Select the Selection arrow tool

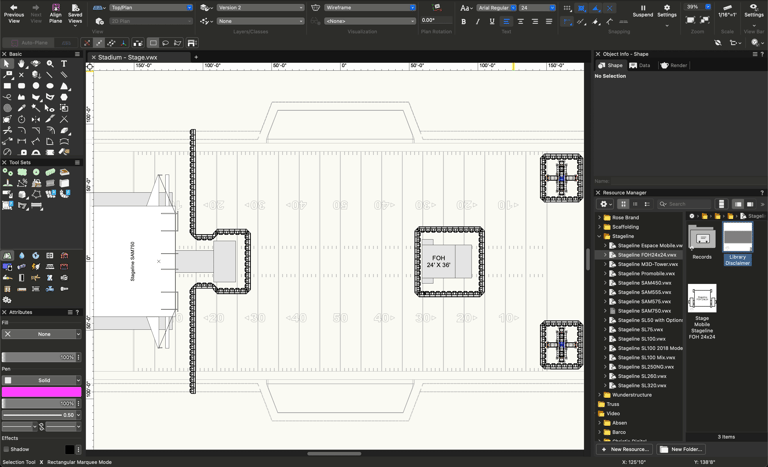click(7, 64)
